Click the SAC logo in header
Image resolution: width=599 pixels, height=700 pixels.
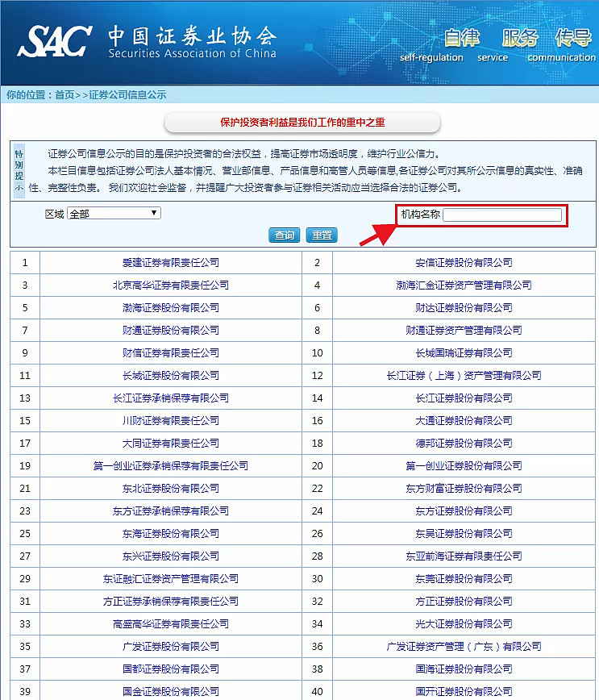pyautogui.click(x=54, y=41)
